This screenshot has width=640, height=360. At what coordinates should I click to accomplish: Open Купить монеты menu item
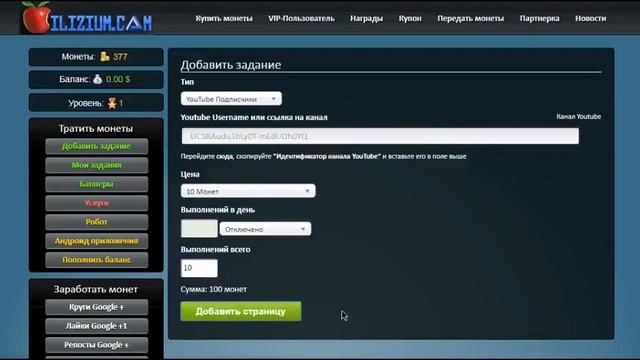(224, 18)
